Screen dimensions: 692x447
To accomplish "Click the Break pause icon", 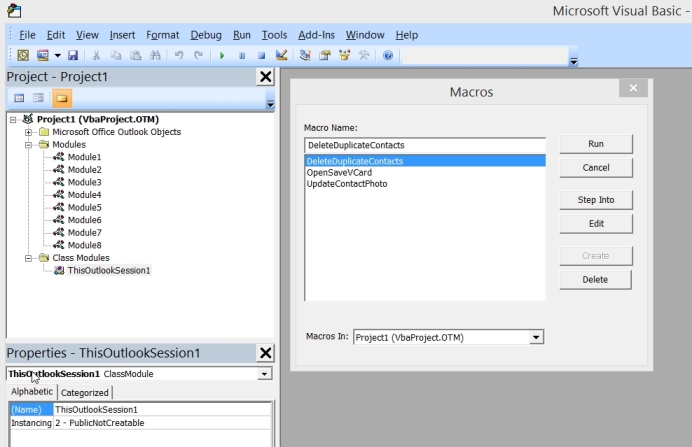I will (242, 56).
